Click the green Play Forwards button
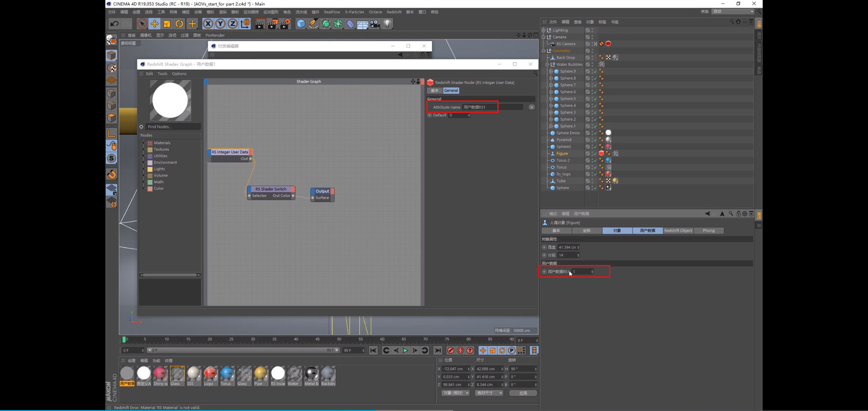Viewport: 868px width, 411px height. pos(406,350)
